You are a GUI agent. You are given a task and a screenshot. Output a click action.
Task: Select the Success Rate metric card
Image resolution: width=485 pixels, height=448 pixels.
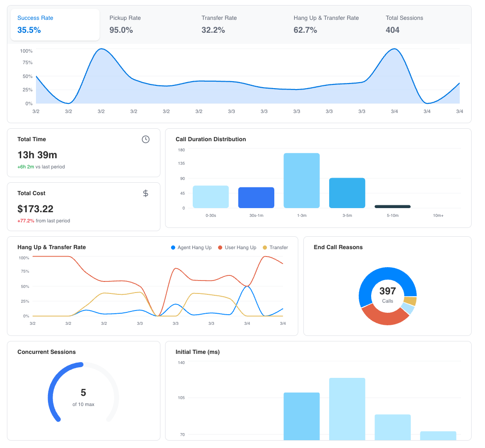55,24
